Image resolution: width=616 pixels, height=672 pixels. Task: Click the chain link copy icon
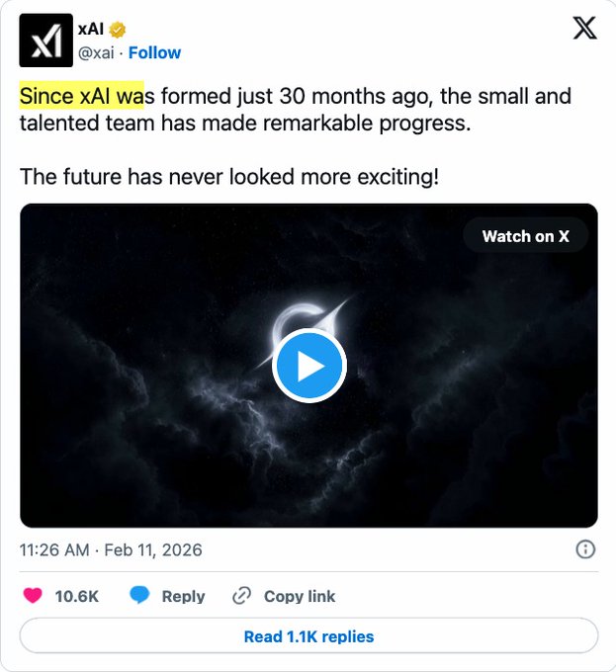click(242, 596)
